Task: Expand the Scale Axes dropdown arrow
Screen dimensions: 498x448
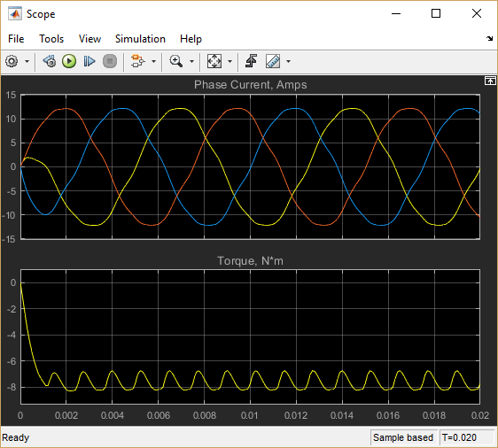Action: coord(230,62)
